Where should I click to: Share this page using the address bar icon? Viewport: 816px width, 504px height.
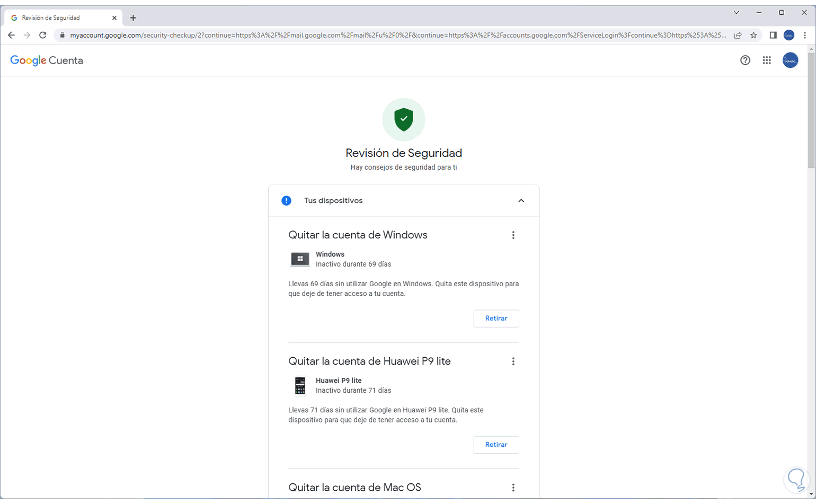[x=738, y=36]
